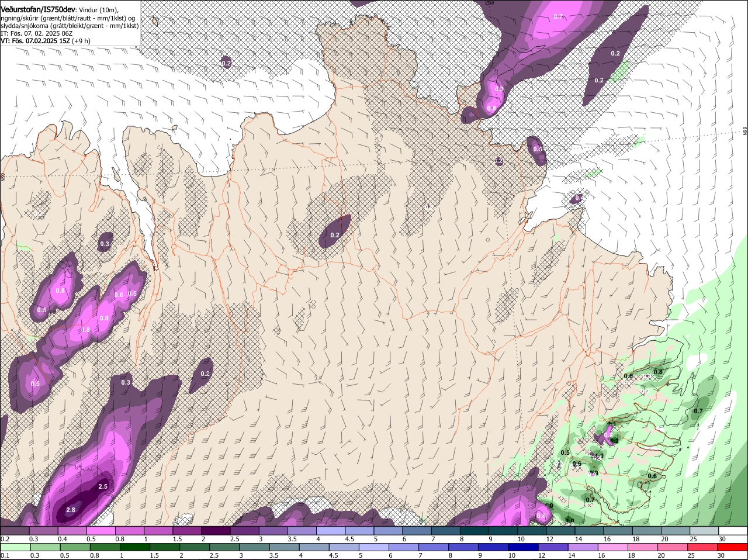Select the deep blue 10–12 swatch, lower legend row
The width and height of the screenshot is (748, 560).
pyautogui.click(x=524, y=547)
